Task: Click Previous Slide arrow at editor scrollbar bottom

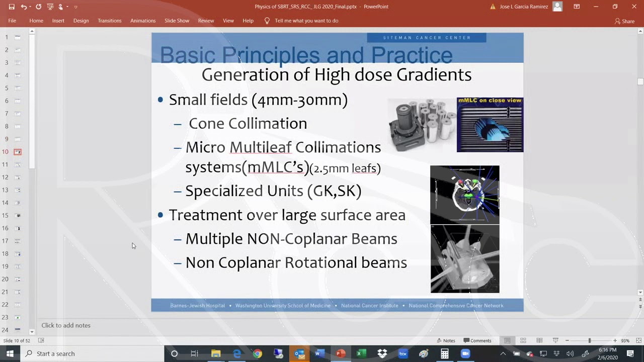Action: tap(640, 300)
